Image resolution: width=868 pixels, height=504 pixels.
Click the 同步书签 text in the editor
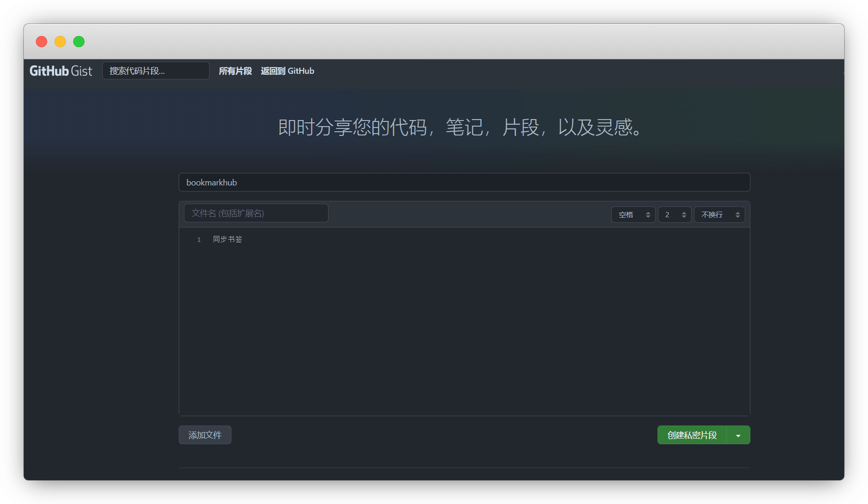coord(228,240)
